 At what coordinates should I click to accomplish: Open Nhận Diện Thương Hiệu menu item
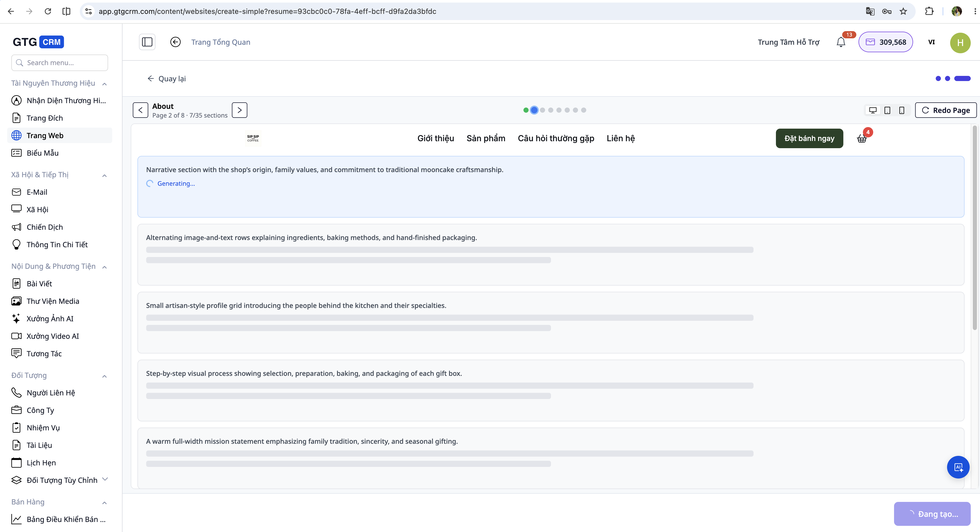click(60, 100)
